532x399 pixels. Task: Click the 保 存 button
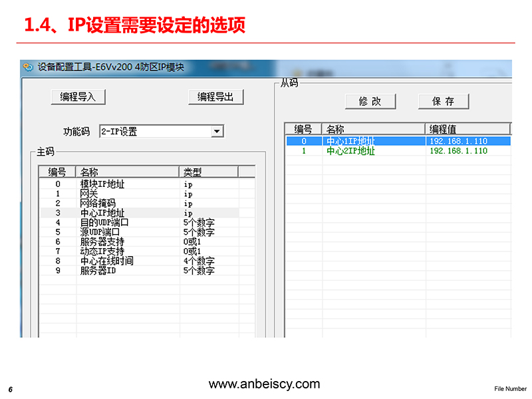click(x=444, y=102)
